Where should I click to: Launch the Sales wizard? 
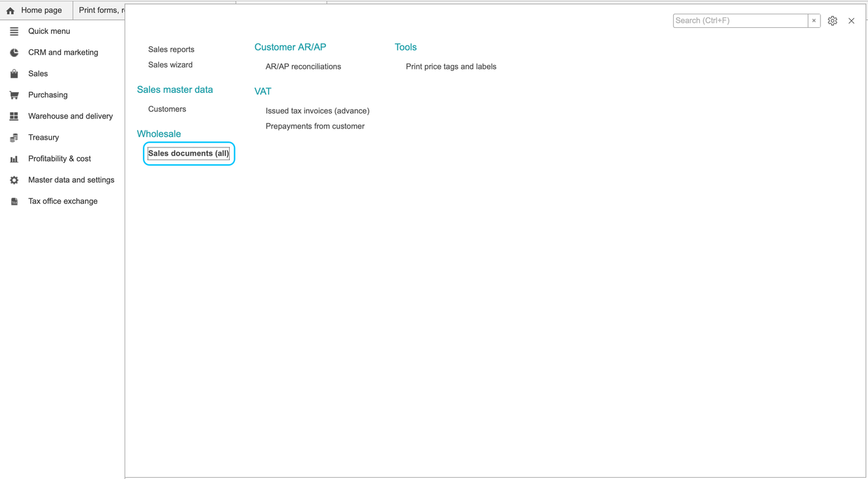tap(170, 65)
